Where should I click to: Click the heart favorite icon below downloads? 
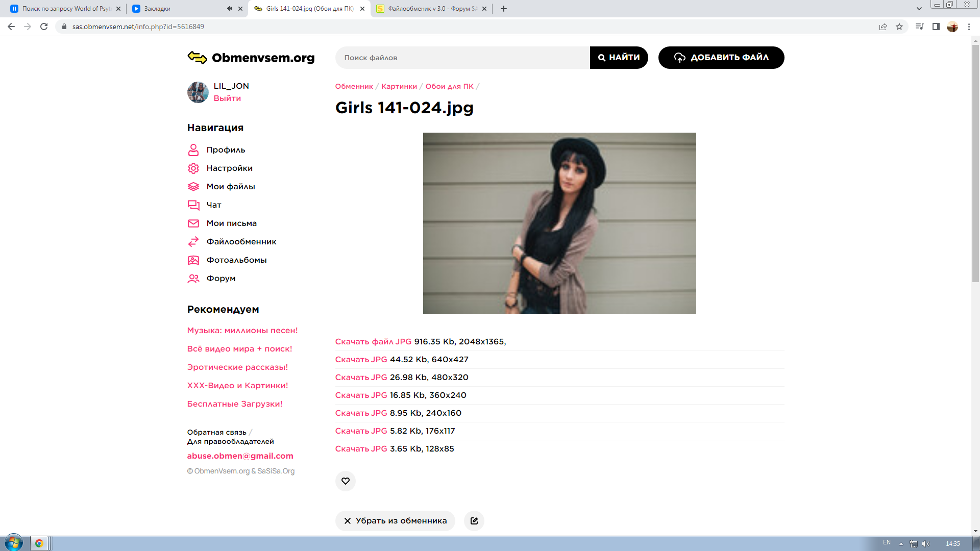point(346,481)
